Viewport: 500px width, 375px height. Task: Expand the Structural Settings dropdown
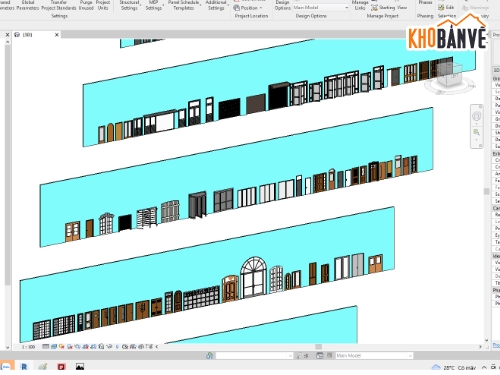point(129,5)
